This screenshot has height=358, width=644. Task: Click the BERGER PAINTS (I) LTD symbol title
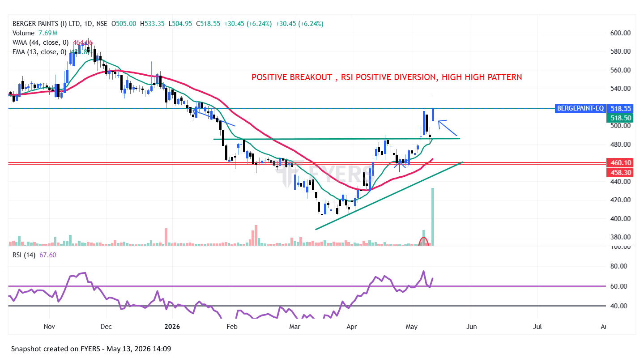point(47,24)
